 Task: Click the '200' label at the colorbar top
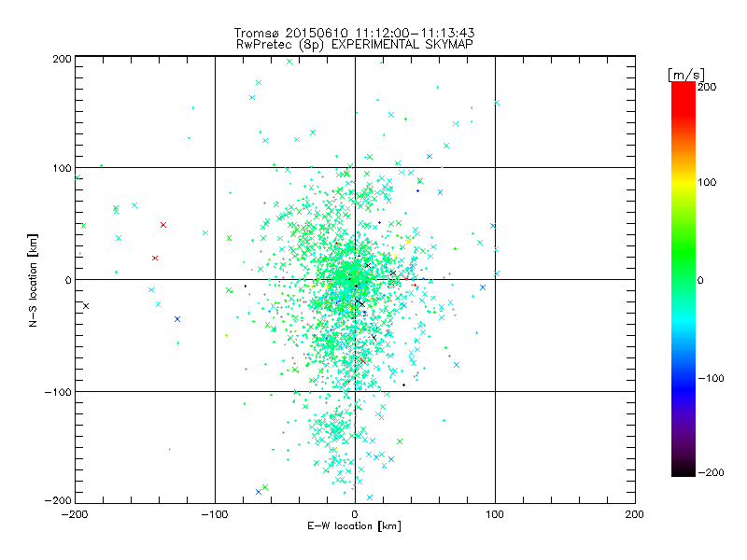click(707, 87)
